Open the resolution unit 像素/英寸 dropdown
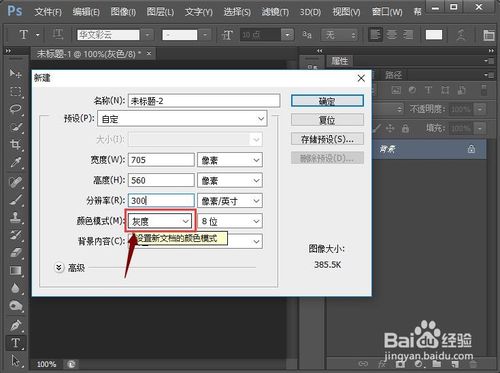500x373 pixels. [x=230, y=201]
